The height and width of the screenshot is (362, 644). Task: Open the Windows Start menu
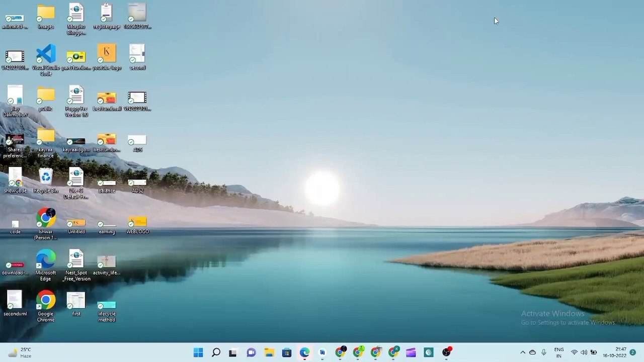[198, 352]
